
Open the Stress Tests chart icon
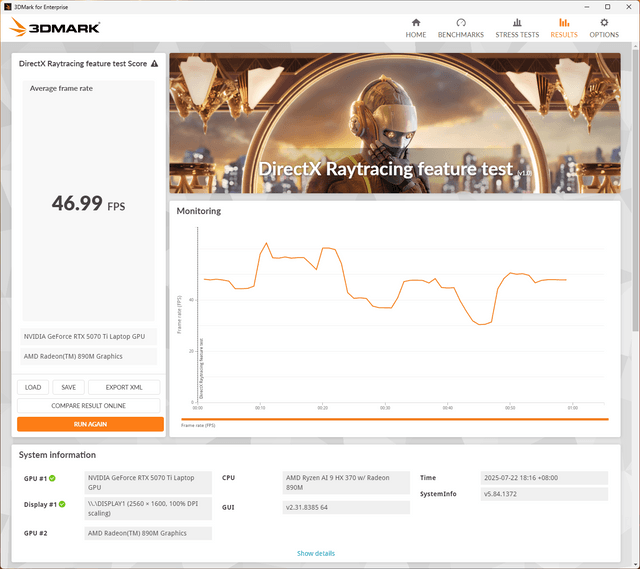(517, 22)
